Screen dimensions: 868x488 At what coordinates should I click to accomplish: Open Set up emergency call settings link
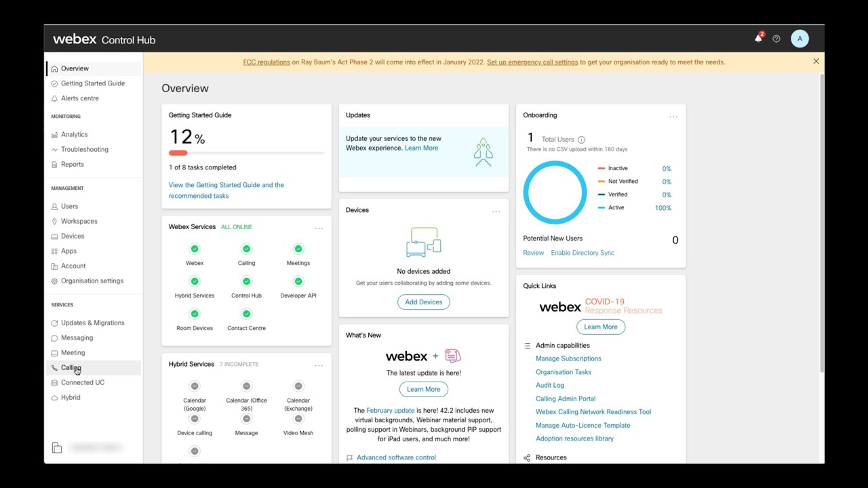(x=532, y=62)
